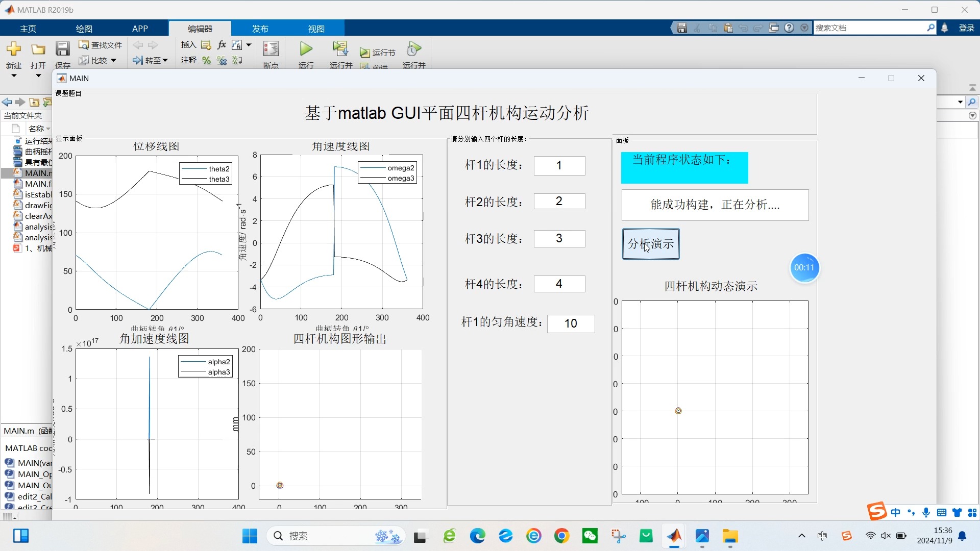This screenshot has height=551, width=980.
Task: Open the address bar dropdown arrow
Action: coord(960,102)
